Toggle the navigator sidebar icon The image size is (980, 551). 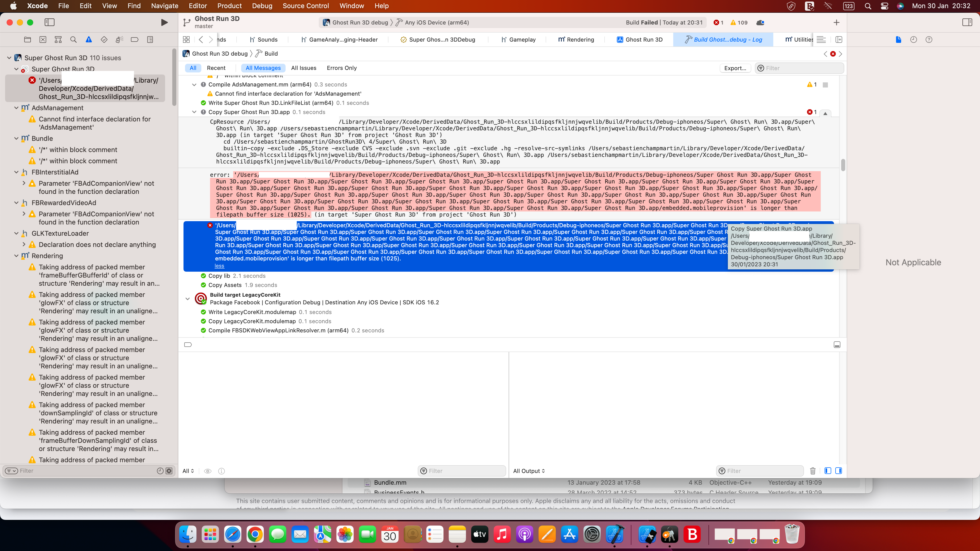[x=50, y=22]
